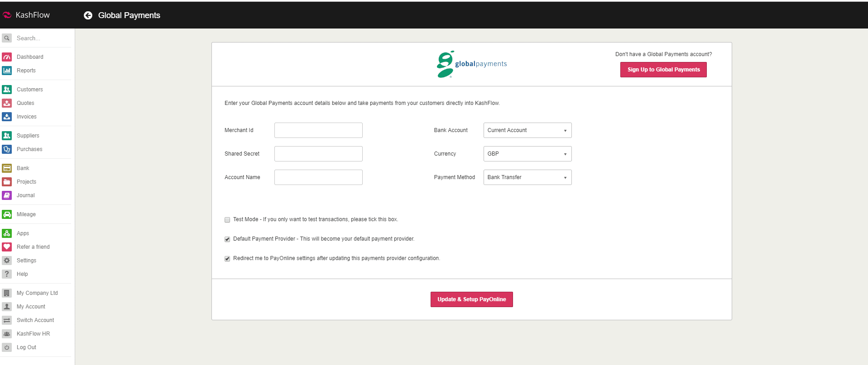This screenshot has width=868, height=365.
Task: Toggle the Redirect me to PayOnline checkbox
Action: coord(227,259)
